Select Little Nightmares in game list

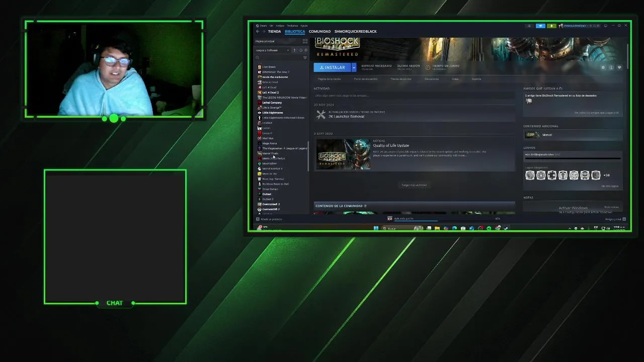tap(272, 113)
